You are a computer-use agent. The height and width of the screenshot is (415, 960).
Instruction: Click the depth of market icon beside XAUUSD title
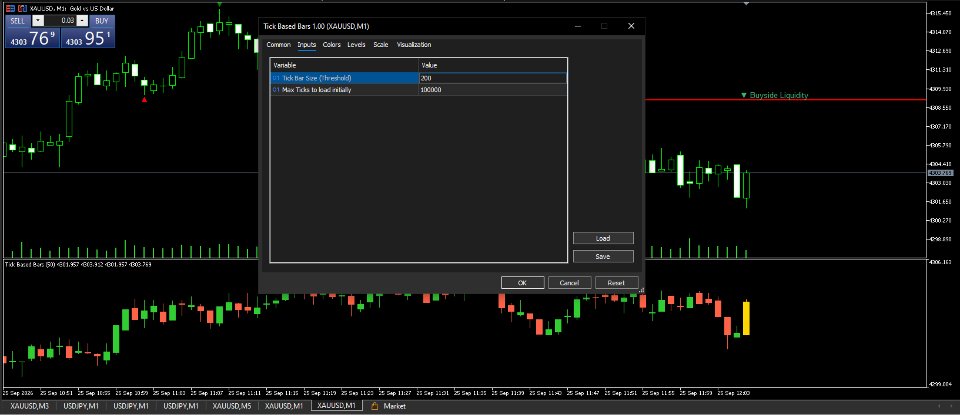click(x=23, y=9)
